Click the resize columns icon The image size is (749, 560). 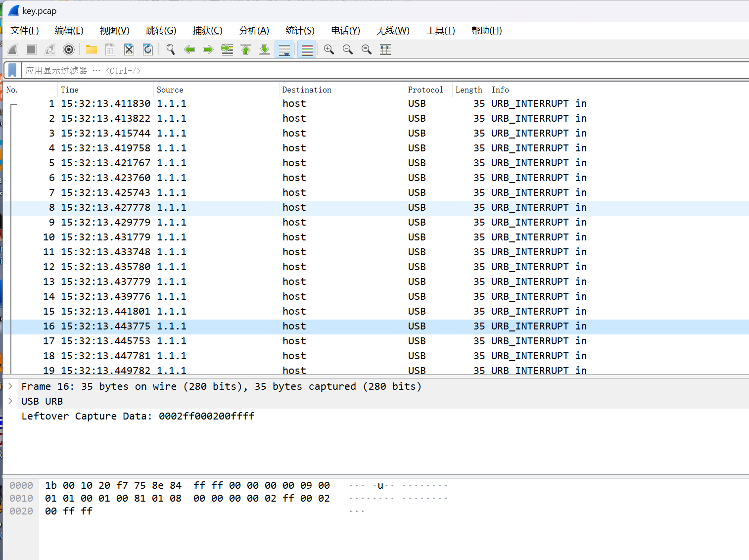click(385, 49)
